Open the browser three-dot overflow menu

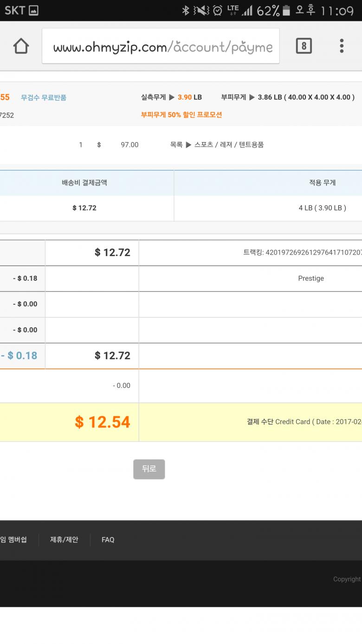coord(342,46)
